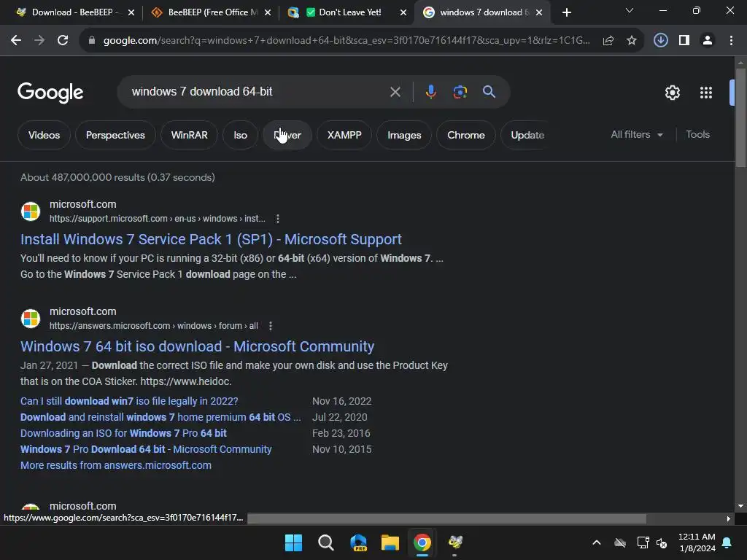Open Chrome downloads icon in toolbar

coord(660,41)
